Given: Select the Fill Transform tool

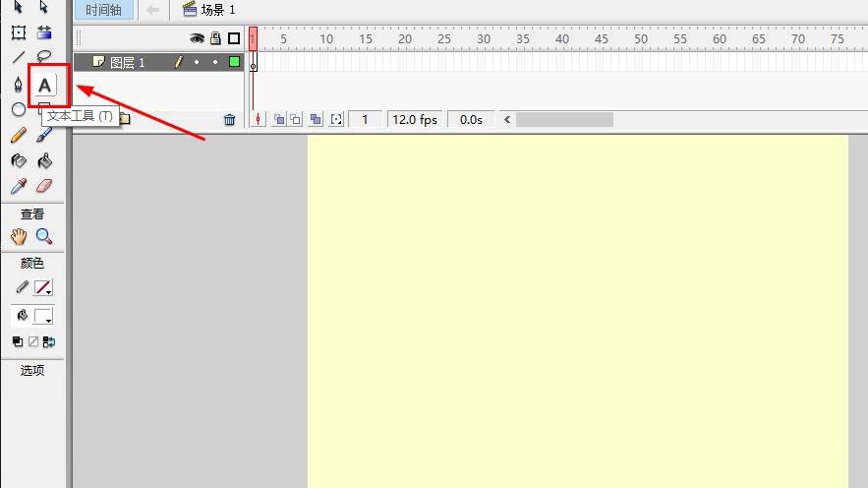Looking at the screenshot, I should click(x=44, y=32).
